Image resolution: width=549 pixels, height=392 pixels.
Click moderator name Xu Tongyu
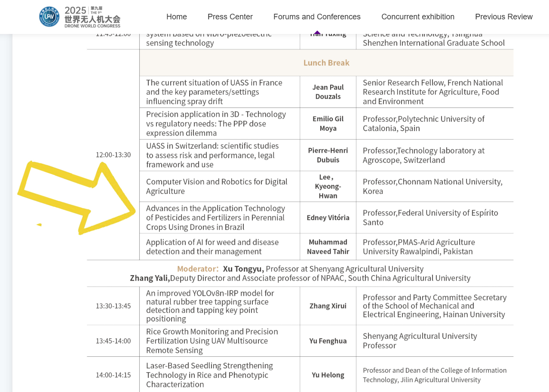[x=243, y=269]
